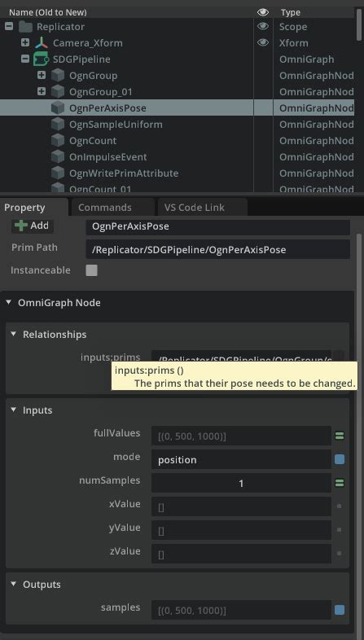Expand the OgnGroup node
The image size is (364, 640).
tap(42, 75)
